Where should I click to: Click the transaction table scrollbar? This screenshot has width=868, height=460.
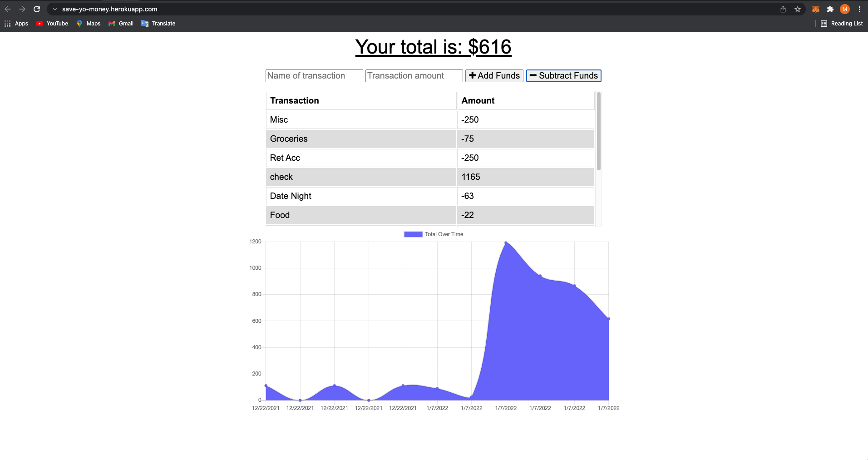[x=599, y=132]
